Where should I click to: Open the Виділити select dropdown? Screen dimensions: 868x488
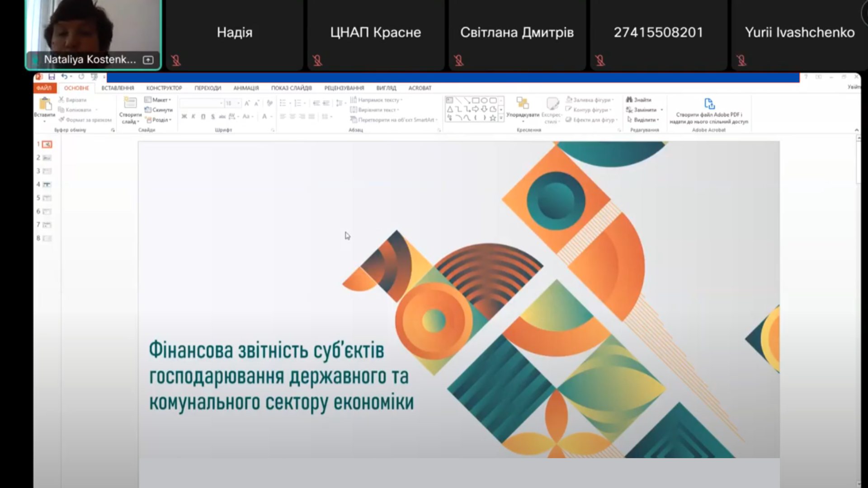643,120
